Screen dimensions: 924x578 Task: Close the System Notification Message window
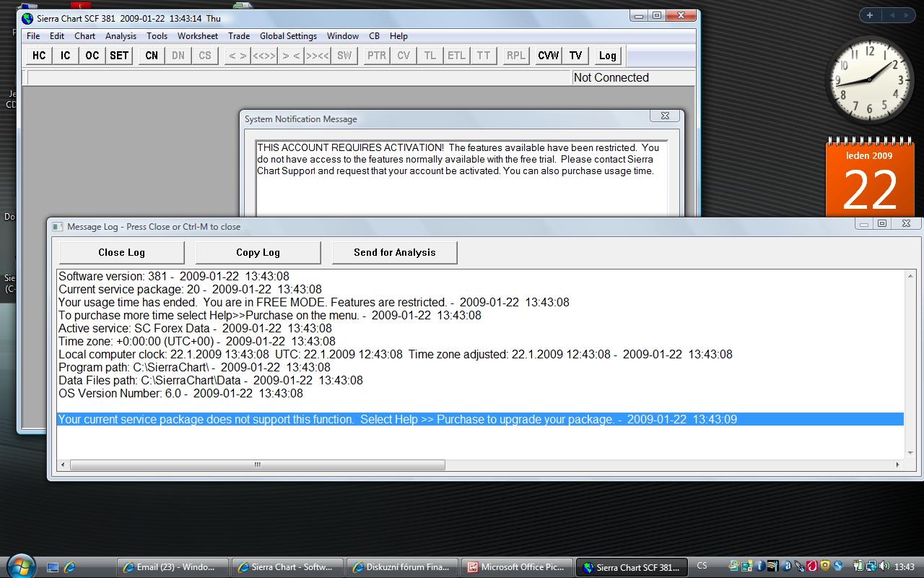[x=665, y=116]
